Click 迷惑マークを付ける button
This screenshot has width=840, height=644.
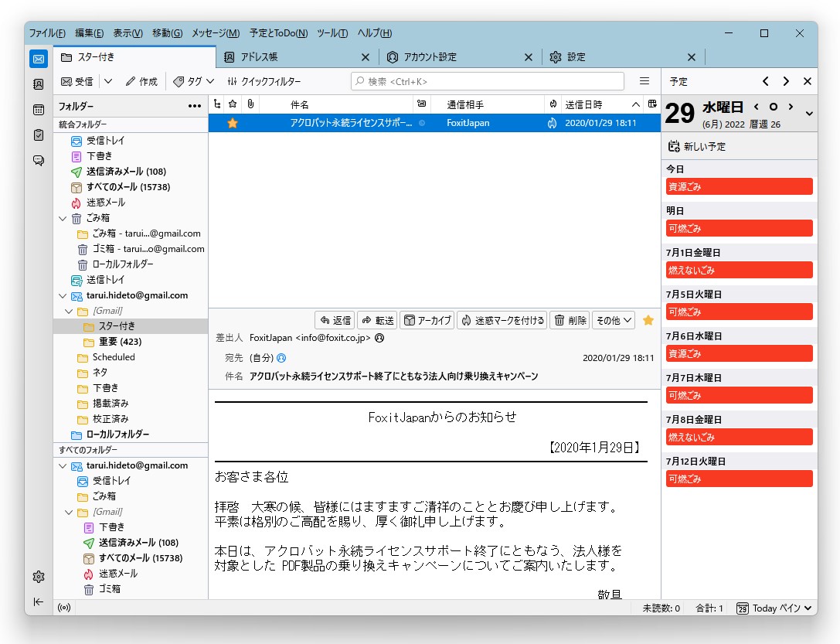502,320
